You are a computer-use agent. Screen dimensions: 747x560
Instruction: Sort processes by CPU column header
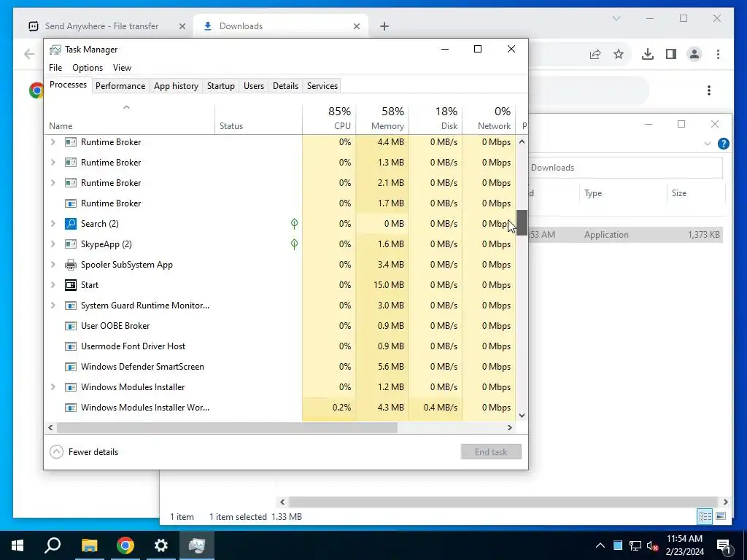329,117
